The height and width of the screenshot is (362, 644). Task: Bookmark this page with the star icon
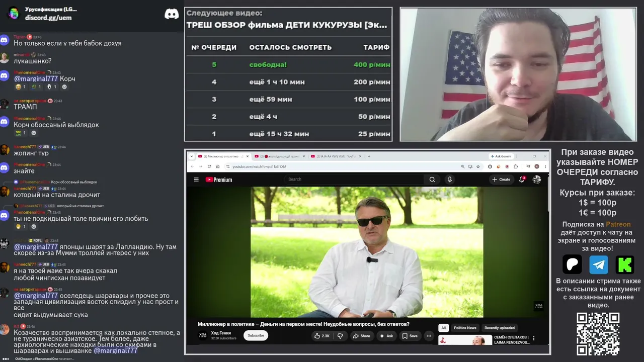[x=477, y=166]
